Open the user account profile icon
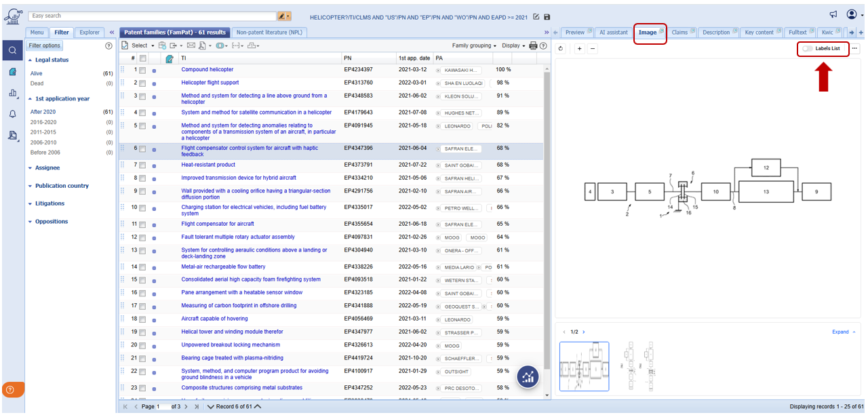 coord(852,14)
